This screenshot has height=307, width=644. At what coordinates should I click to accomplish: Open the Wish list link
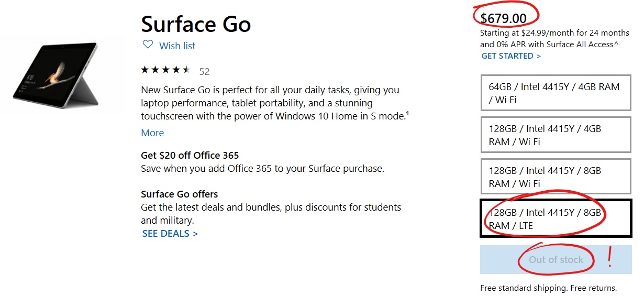177,46
